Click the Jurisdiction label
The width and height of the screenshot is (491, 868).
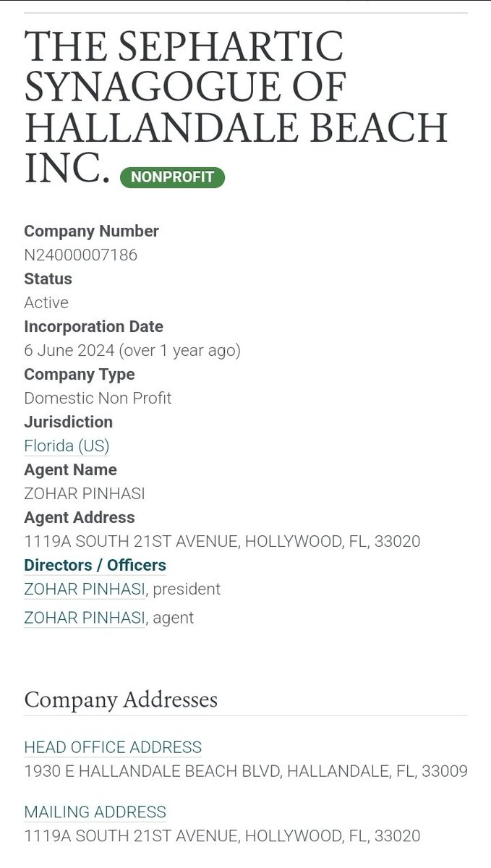pos(68,422)
